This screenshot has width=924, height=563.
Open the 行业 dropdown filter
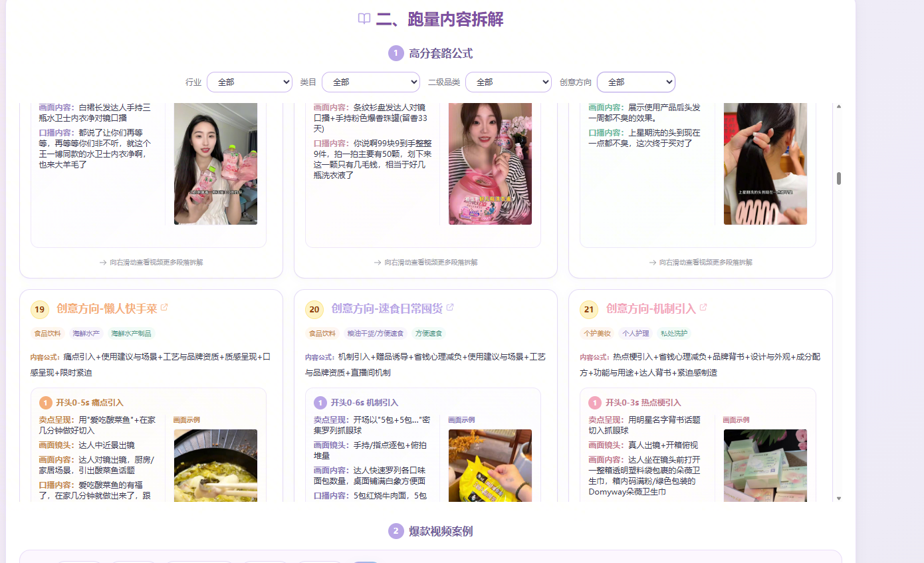(x=249, y=82)
